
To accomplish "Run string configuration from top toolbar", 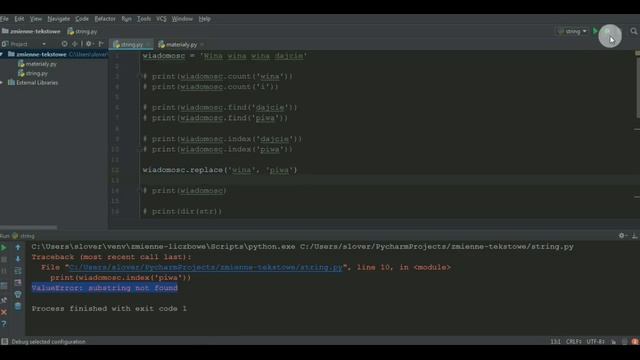I will 595,31.
